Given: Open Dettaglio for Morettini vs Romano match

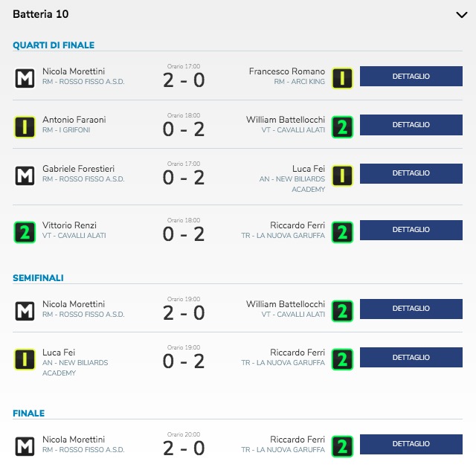Looking at the screenshot, I should coord(411,76).
